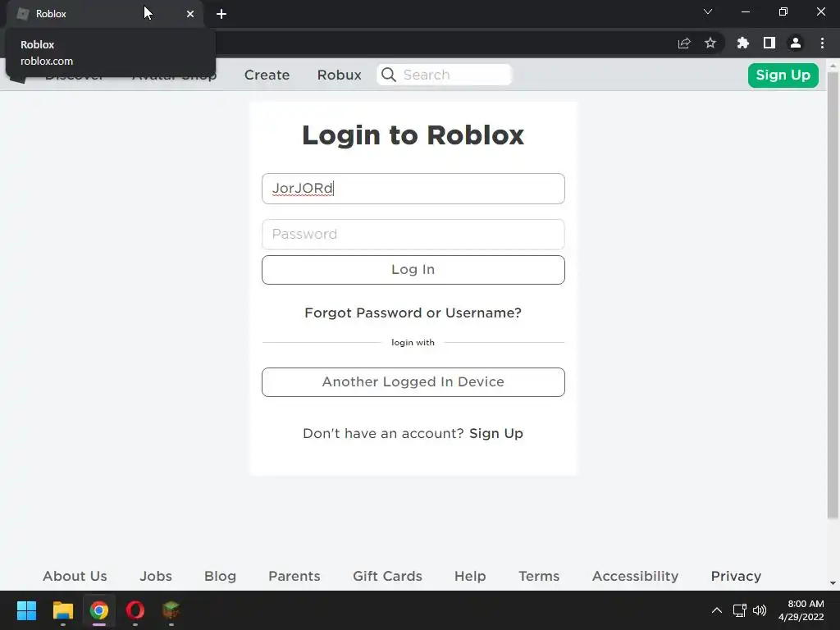This screenshot has height=630, width=840.
Task: Click the username field containing JorJORd
Action: tap(413, 189)
